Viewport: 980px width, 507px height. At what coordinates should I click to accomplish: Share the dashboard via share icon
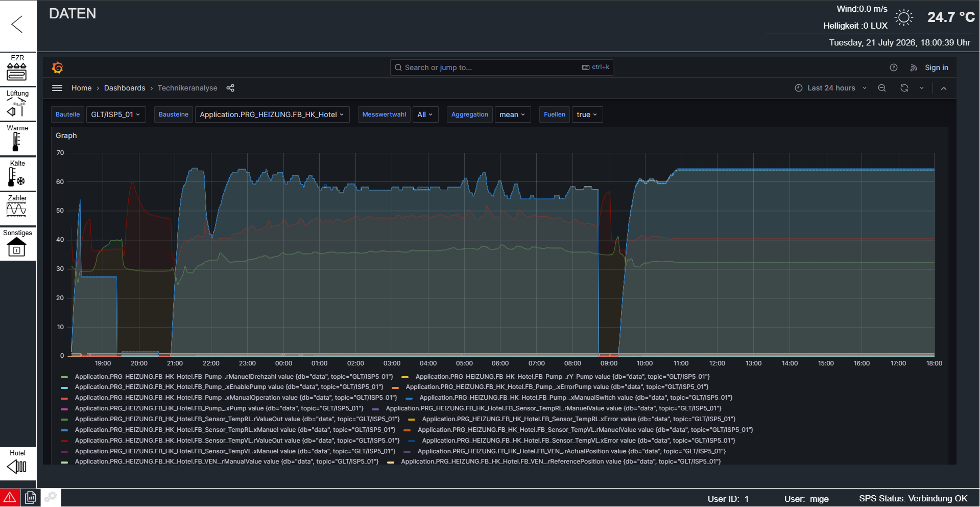coord(230,88)
